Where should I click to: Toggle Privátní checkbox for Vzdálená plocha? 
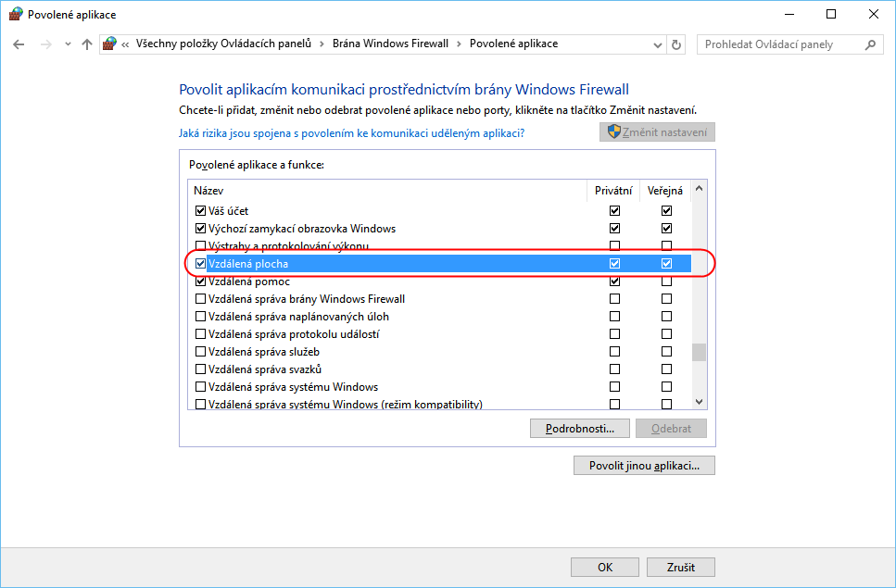pos(615,264)
